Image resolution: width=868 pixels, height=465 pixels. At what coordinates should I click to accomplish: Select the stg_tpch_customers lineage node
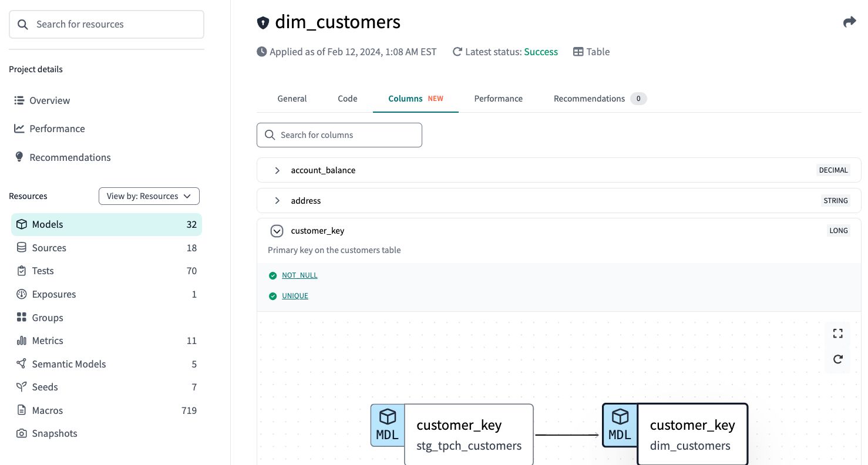click(x=468, y=434)
